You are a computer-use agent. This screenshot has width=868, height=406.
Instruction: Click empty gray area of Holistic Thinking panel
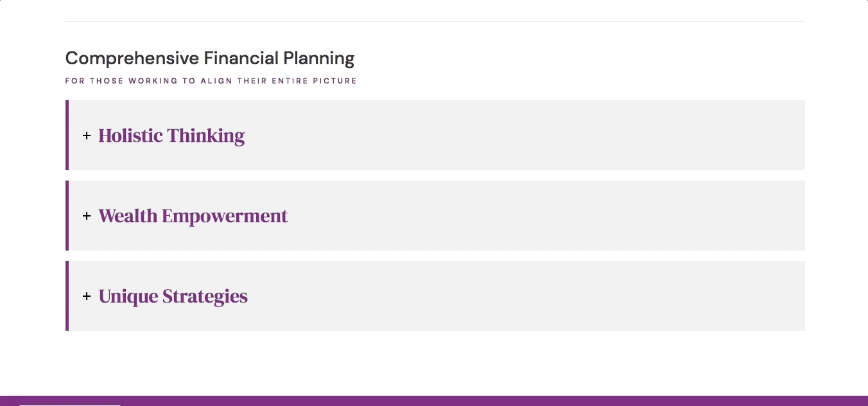coord(514,135)
